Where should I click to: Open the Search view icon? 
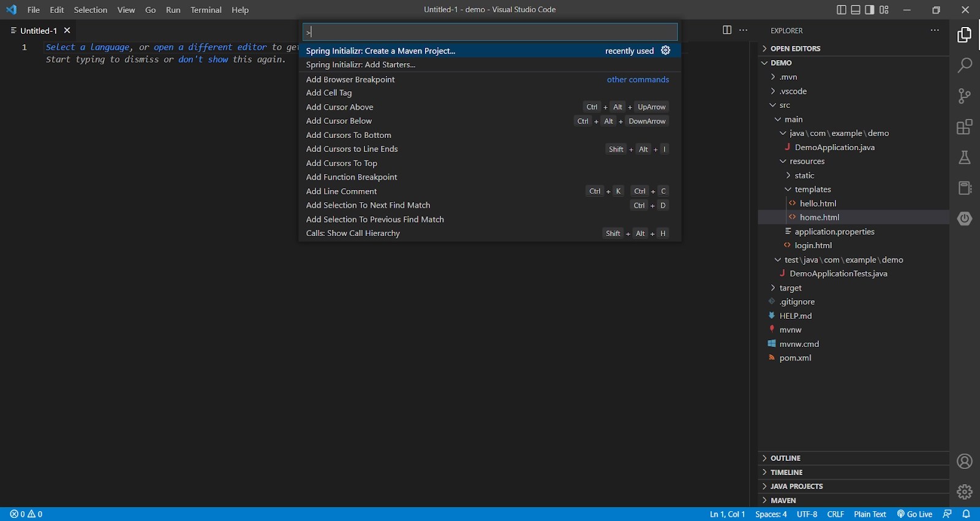[964, 65]
